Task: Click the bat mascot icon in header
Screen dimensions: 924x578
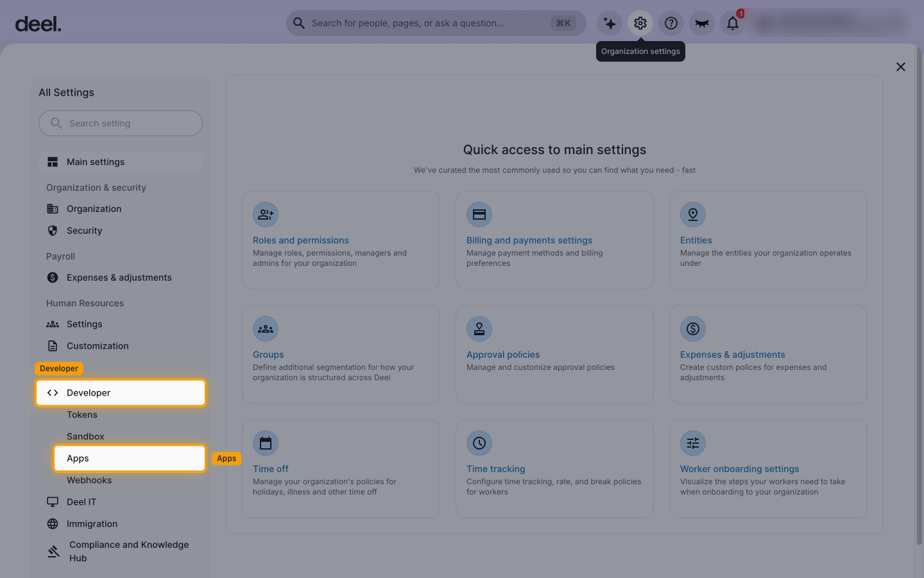Action: click(x=702, y=23)
